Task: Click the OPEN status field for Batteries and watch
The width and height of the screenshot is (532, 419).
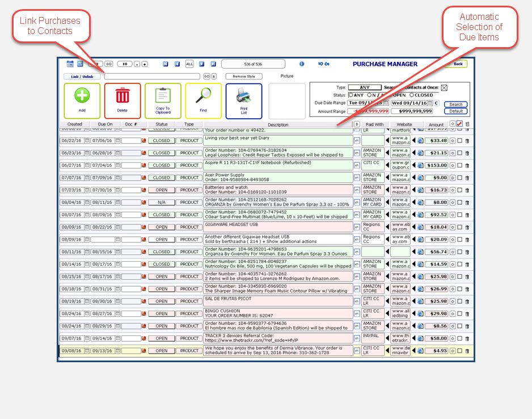Action: 161,190
